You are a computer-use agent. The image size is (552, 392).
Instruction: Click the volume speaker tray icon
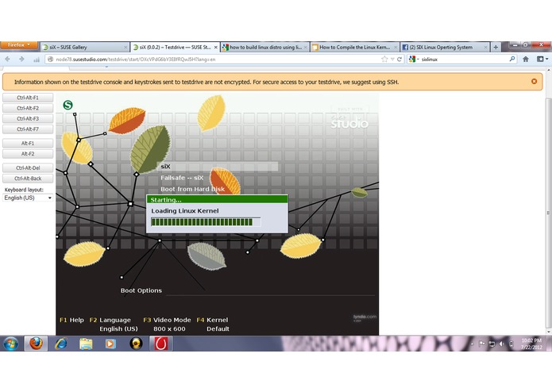(502, 344)
